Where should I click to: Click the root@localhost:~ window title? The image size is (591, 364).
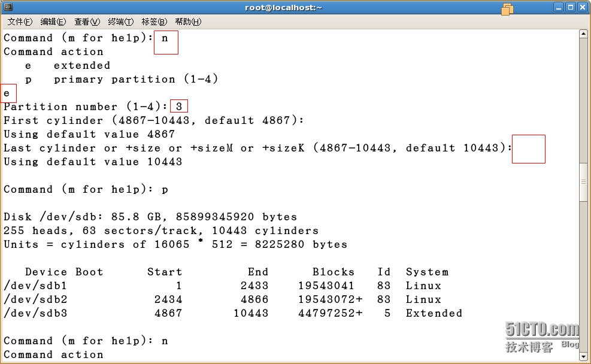[x=283, y=8]
